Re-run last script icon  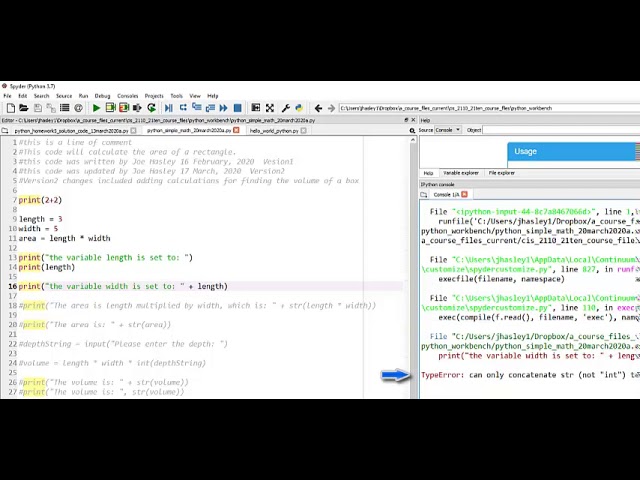click(x=151, y=108)
